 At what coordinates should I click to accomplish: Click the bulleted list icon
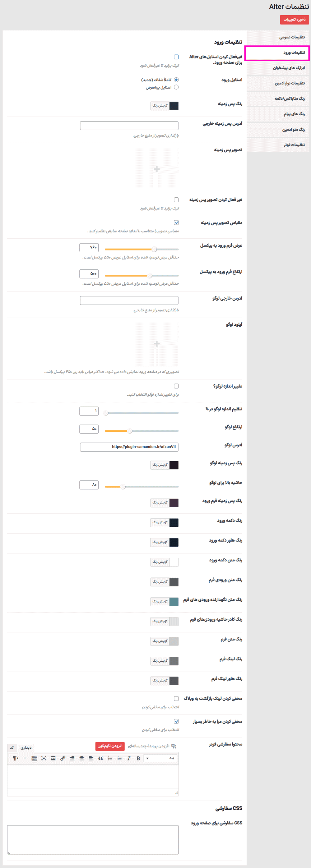point(119,758)
